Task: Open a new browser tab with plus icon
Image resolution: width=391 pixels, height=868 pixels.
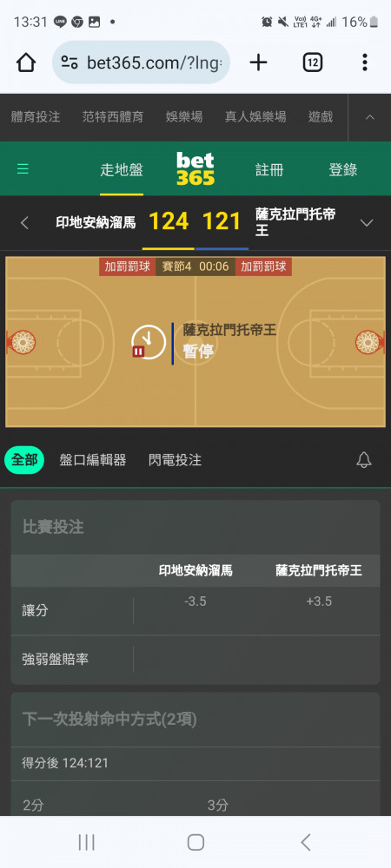Action: (258, 62)
